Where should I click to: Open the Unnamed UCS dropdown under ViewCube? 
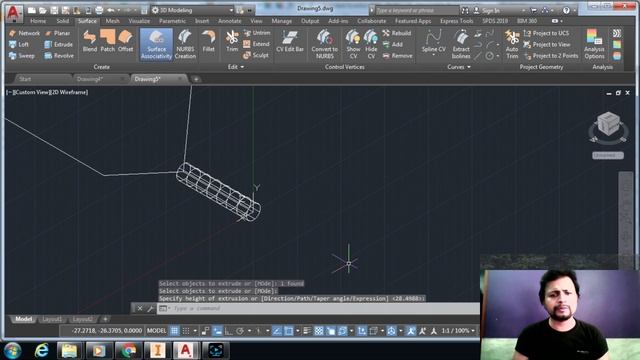608,155
